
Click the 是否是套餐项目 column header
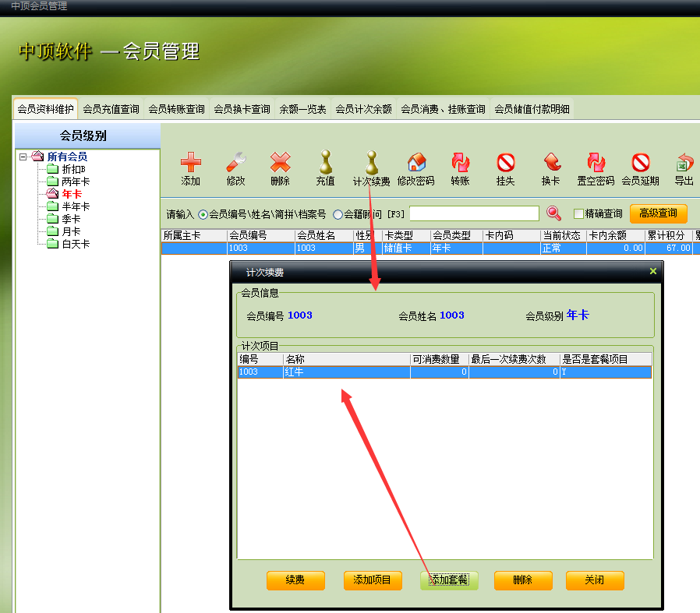tap(606, 359)
